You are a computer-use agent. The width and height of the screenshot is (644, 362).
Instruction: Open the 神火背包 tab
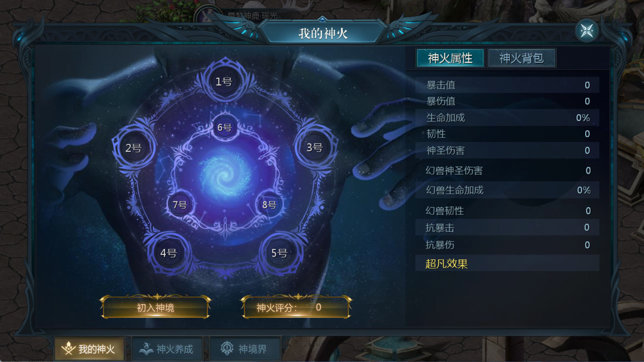(522, 58)
